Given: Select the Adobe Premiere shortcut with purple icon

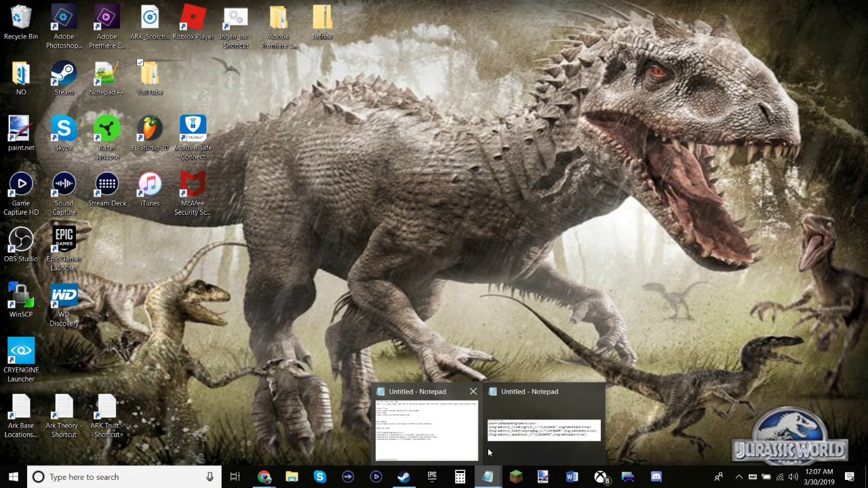Looking at the screenshot, I should [x=106, y=27].
